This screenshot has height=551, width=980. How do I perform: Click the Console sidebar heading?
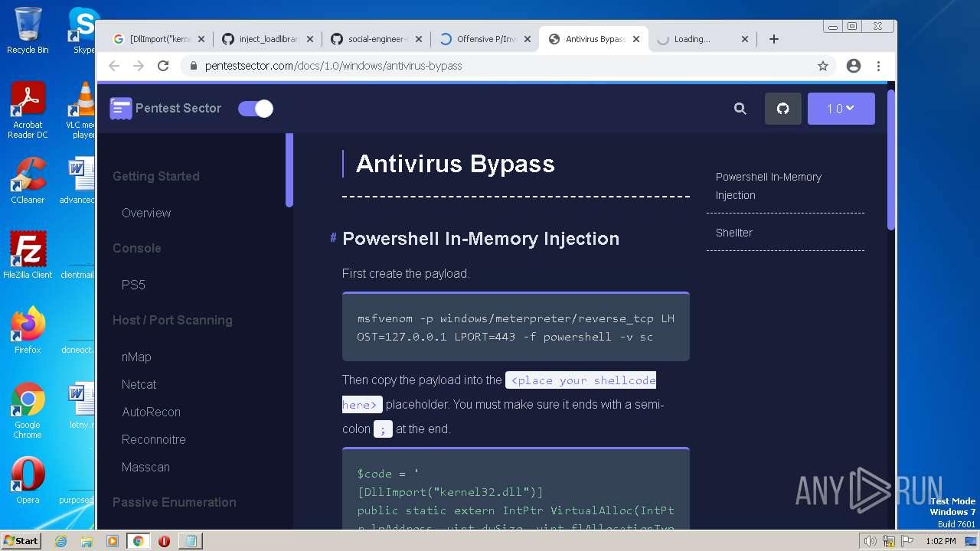coord(137,248)
